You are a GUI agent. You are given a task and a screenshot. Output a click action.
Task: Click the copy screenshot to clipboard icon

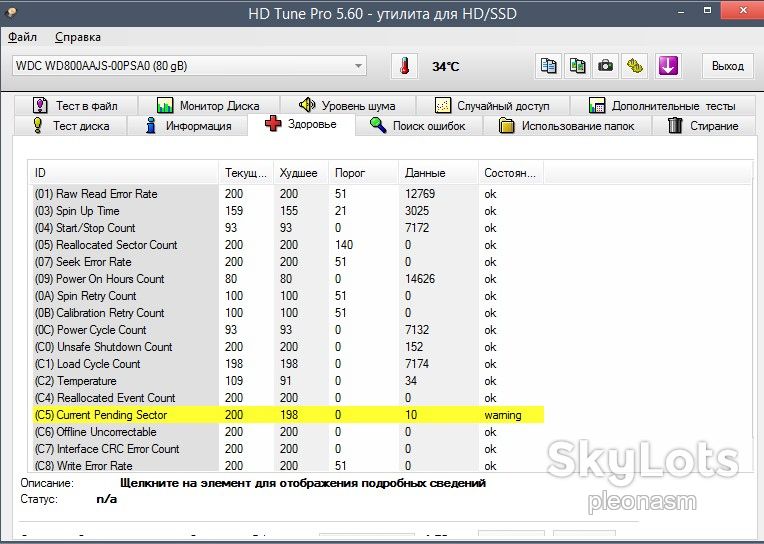pyautogui.click(x=577, y=66)
